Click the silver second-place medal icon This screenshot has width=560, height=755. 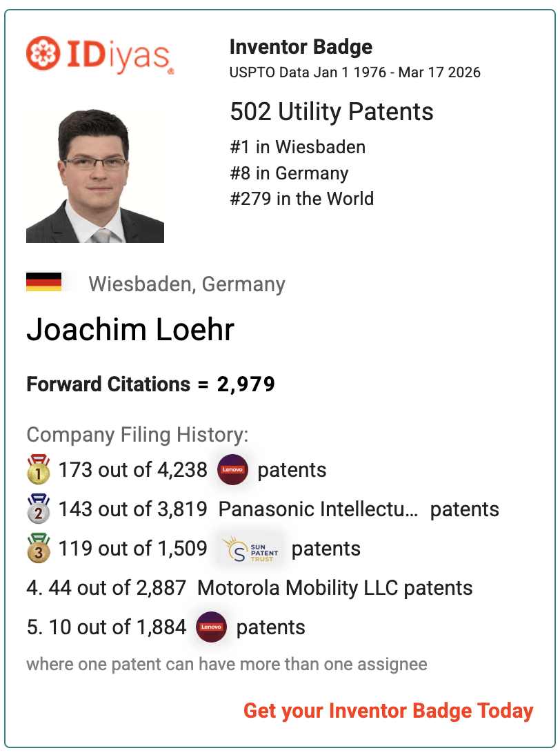pyautogui.click(x=39, y=509)
